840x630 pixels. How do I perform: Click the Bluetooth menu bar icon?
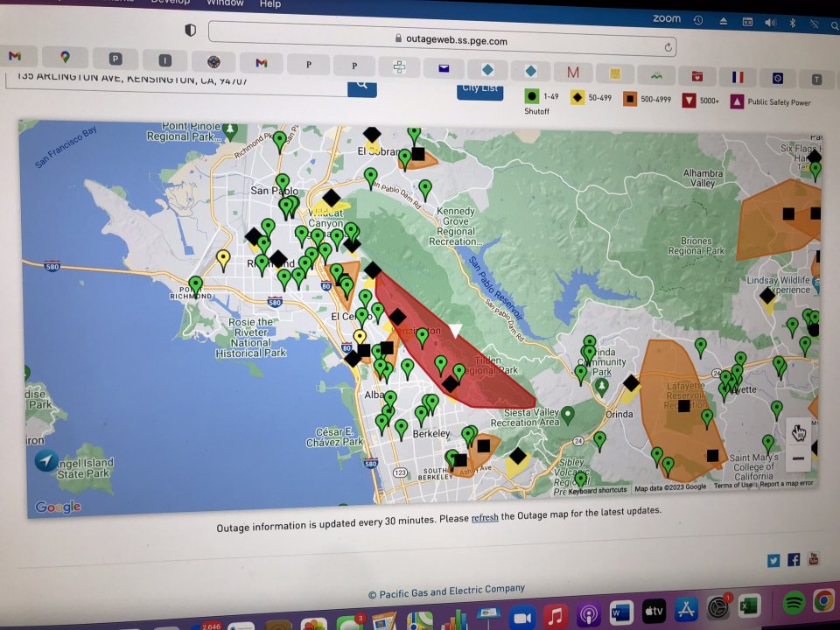pyautogui.click(x=793, y=23)
